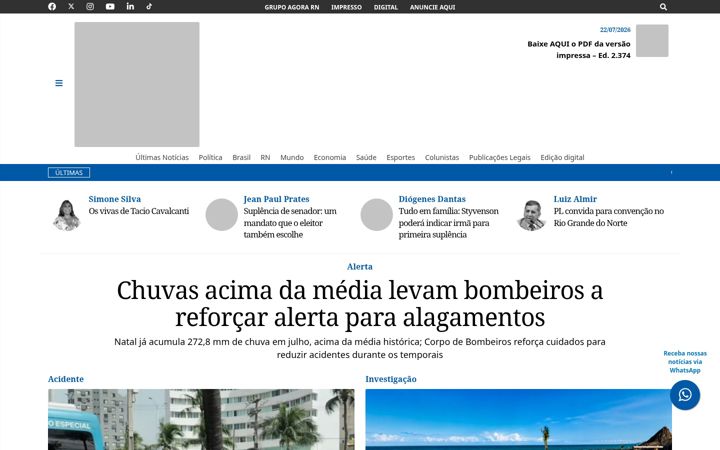Click Anuncie Aqui in top bar

pyautogui.click(x=433, y=7)
